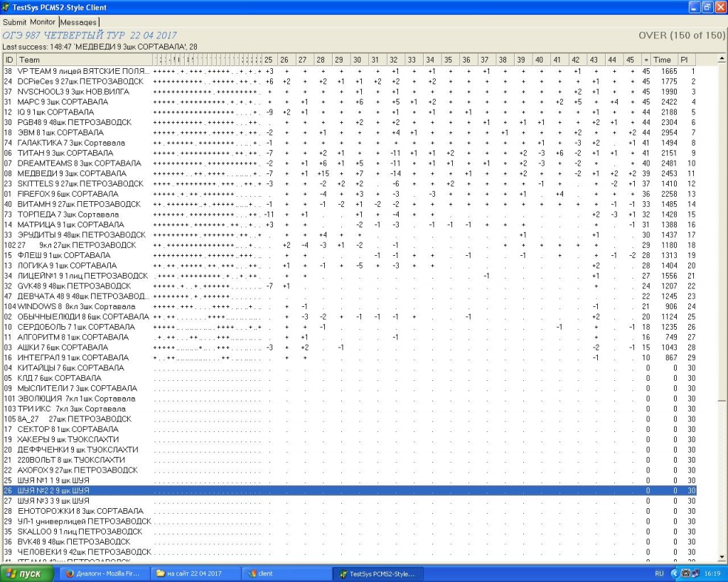
Task: Select the NVSCHOOL3 9 Зшк НОВ.ВИЛГА row
Action: [349, 92]
